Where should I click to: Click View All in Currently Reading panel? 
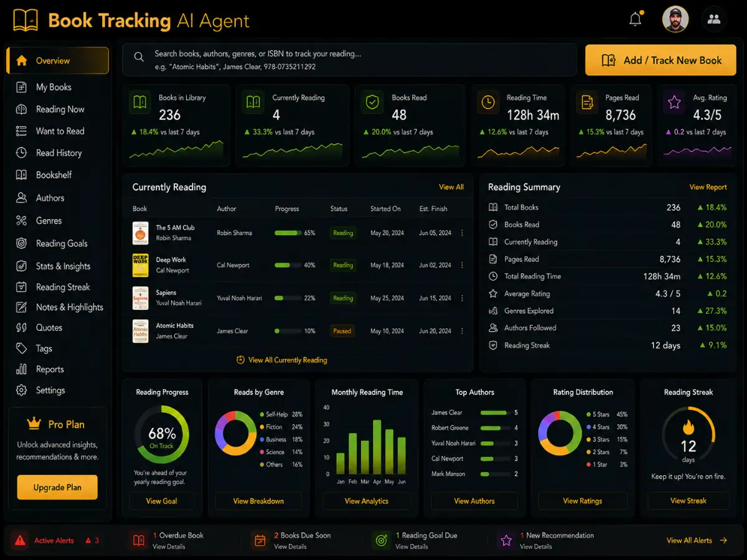click(451, 187)
